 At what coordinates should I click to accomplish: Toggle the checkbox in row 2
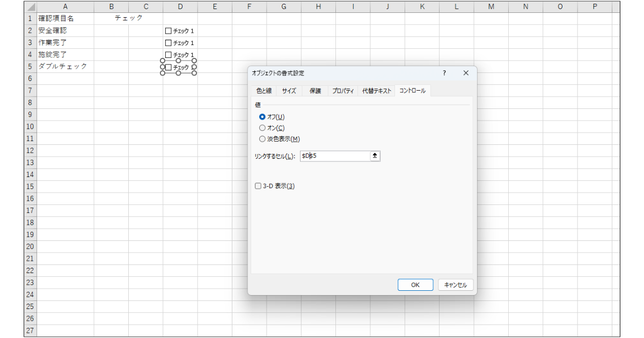point(169,31)
